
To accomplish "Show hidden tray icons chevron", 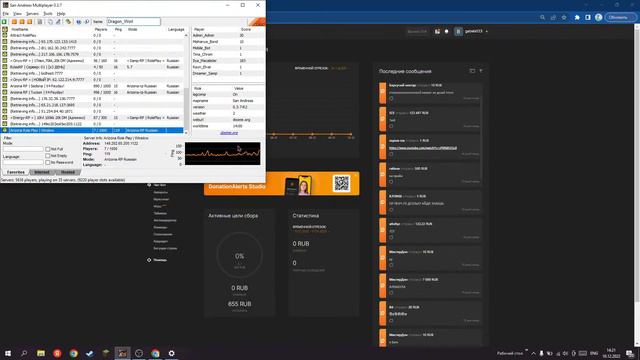I will (533, 353).
